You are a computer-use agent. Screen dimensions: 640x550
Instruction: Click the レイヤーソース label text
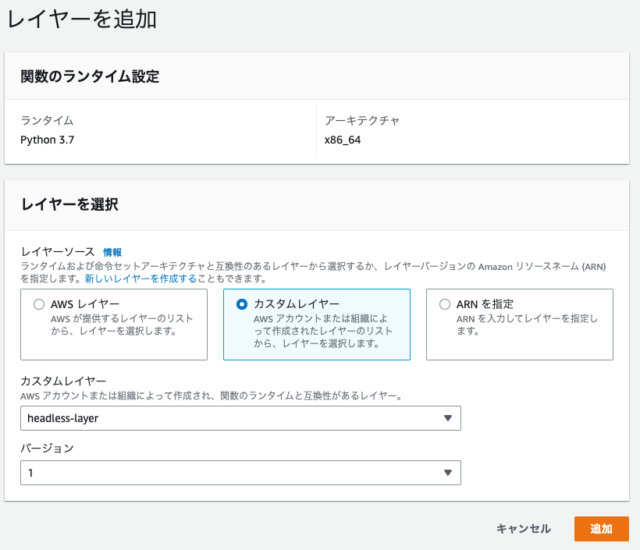click(57, 253)
